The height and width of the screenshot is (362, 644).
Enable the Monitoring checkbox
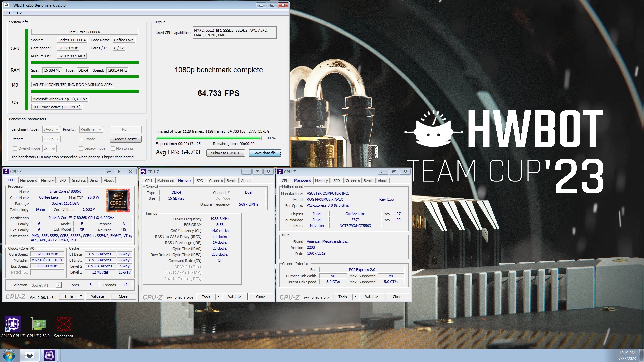pyautogui.click(x=113, y=148)
